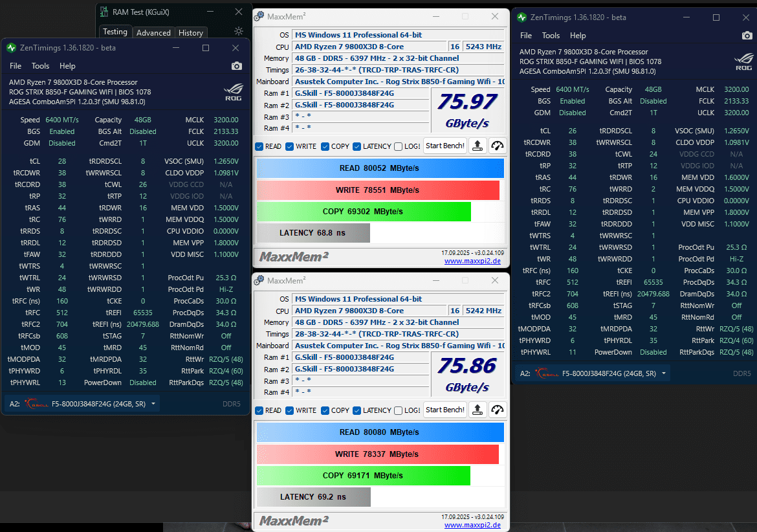Uncheck READ in the 75.97 GByte/s MaxxMem window

click(259, 146)
